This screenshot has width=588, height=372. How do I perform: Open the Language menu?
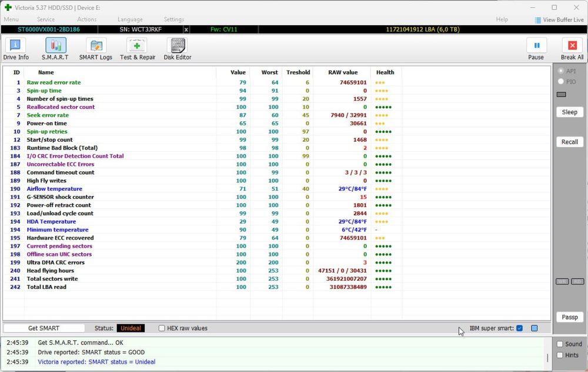pos(130,19)
